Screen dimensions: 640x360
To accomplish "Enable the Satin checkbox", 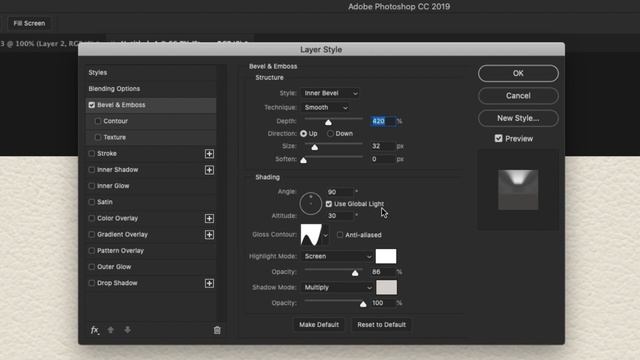I will click(x=91, y=202).
